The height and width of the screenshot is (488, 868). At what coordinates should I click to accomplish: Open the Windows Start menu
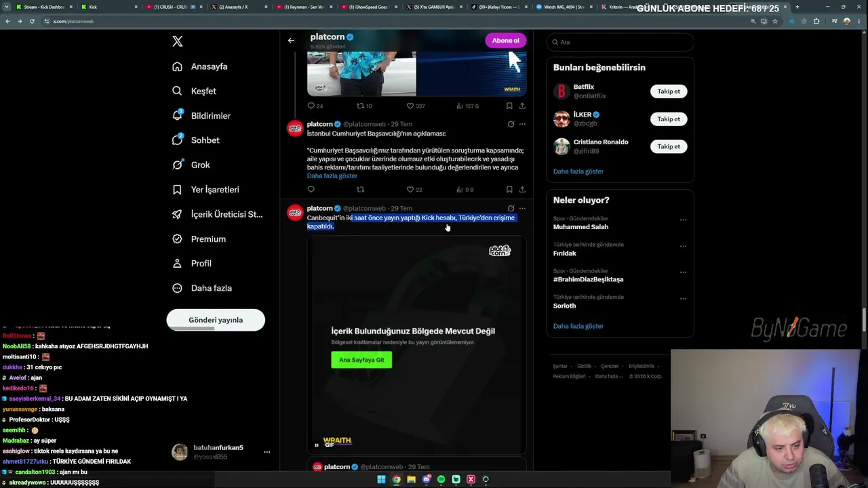pyautogui.click(x=381, y=480)
